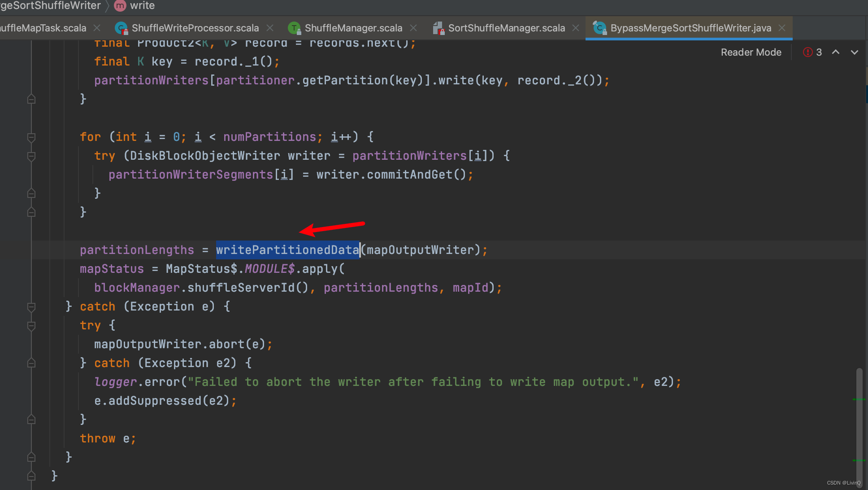This screenshot has width=868, height=490.
Task: Click the write breadcrumb item
Action: (142, 6)
